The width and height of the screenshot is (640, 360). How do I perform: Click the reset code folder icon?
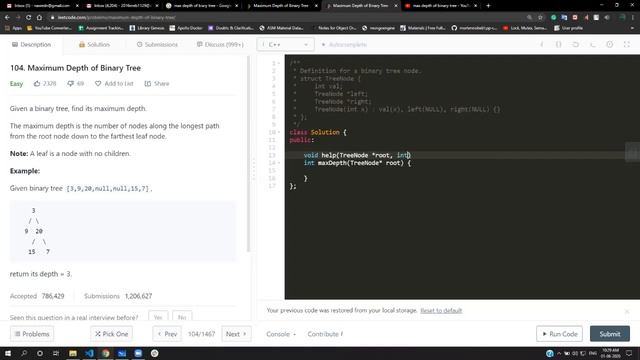coord(576,44)
